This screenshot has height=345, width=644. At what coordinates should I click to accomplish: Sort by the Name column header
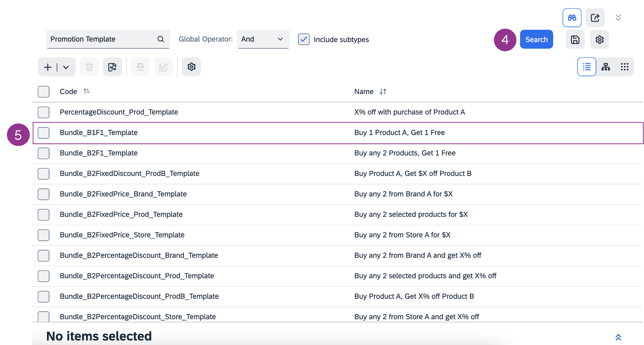click(364, 92)
